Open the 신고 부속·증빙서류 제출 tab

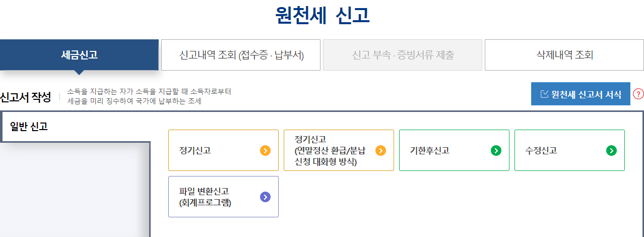coord(403,55)
